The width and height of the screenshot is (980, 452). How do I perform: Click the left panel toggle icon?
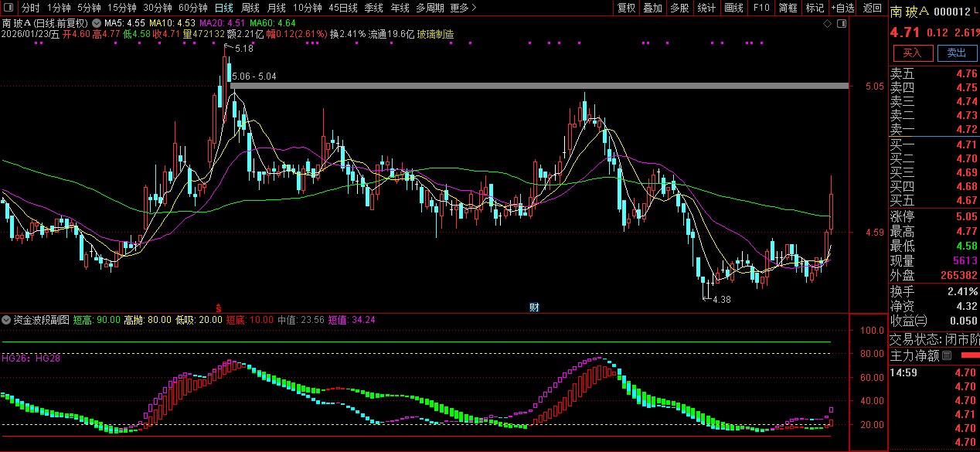[8, 8]
